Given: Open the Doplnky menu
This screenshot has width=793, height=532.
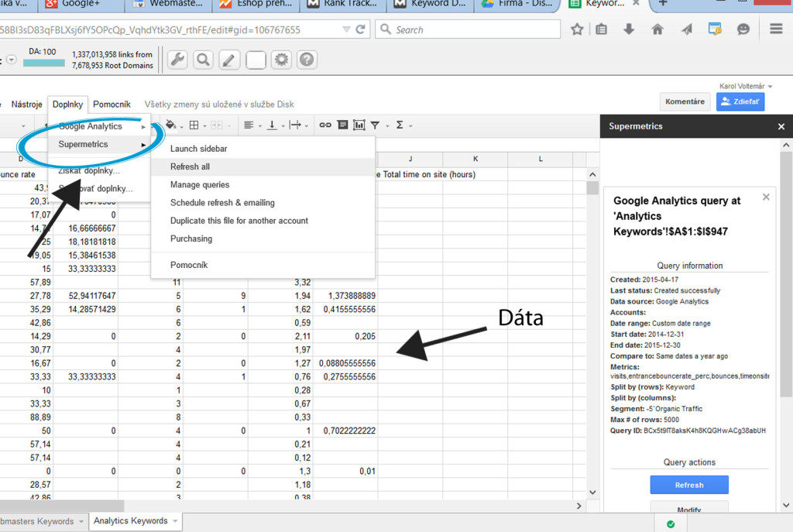Looking at the screenshot, I should point(68,105).
